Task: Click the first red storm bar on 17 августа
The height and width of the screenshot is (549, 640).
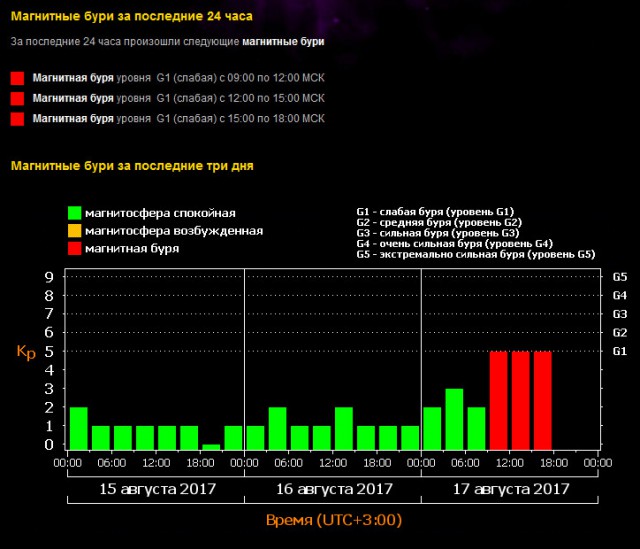Action: [498, 400]
